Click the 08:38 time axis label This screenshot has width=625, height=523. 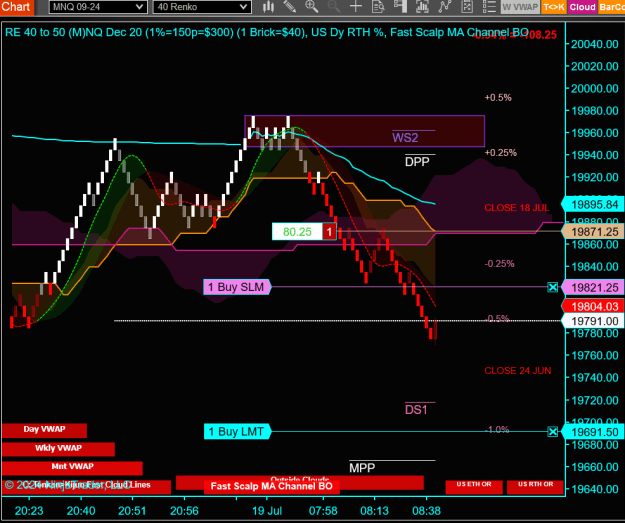pyautogui.click(x=426, y=511)
